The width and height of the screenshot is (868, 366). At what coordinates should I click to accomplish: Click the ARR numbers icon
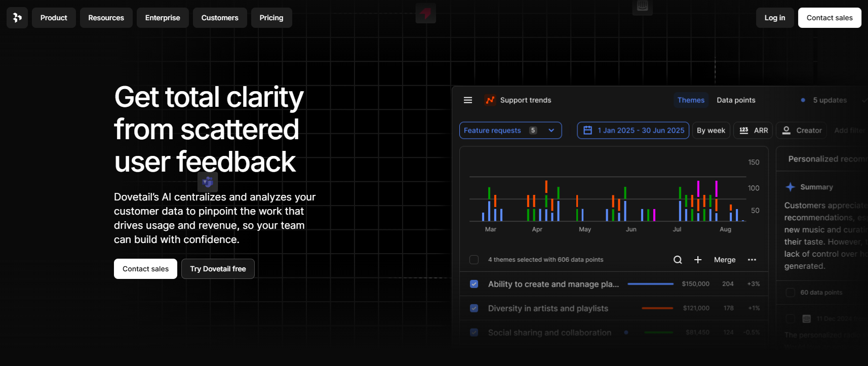tap(744, 130)
